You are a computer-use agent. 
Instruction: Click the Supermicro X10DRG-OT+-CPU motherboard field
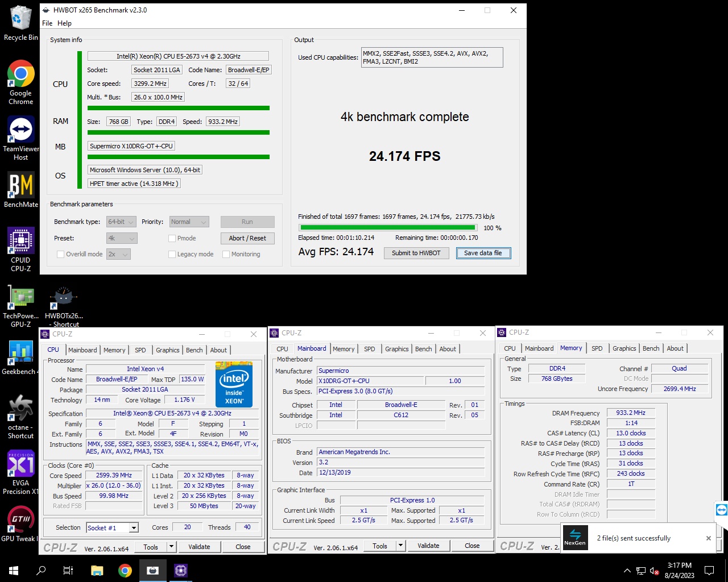[x=131, y=146]
